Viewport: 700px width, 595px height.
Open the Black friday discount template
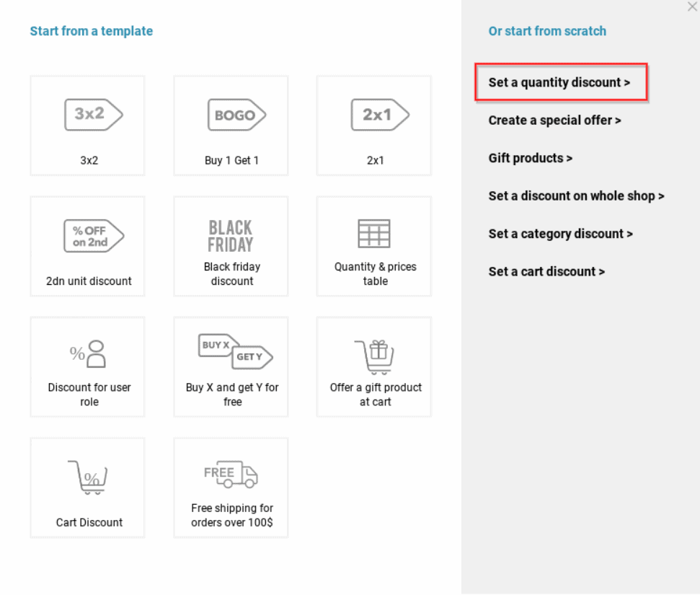coord(231,245)
